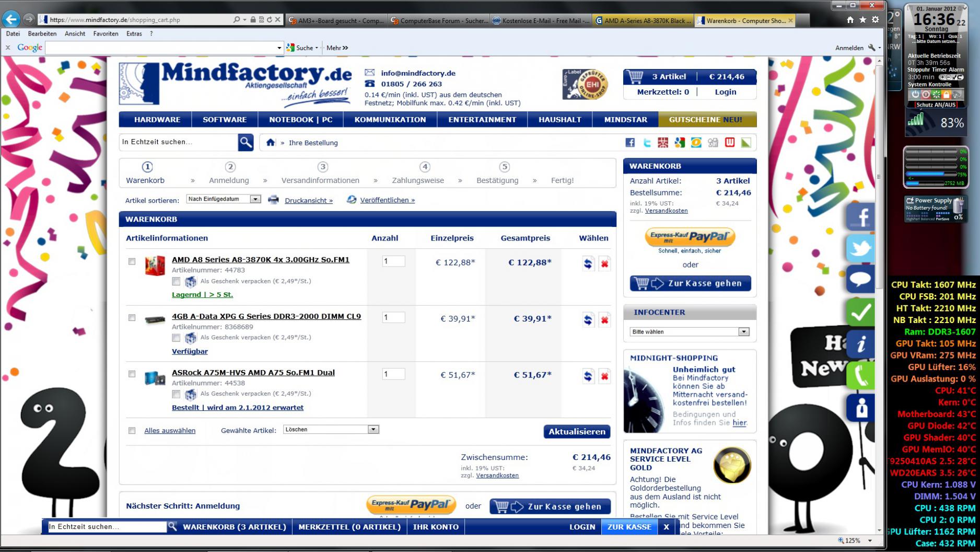Viewport: 980px width, 552px height.
Task: Close the bottom floating bar with X
Action: (666, 527)
